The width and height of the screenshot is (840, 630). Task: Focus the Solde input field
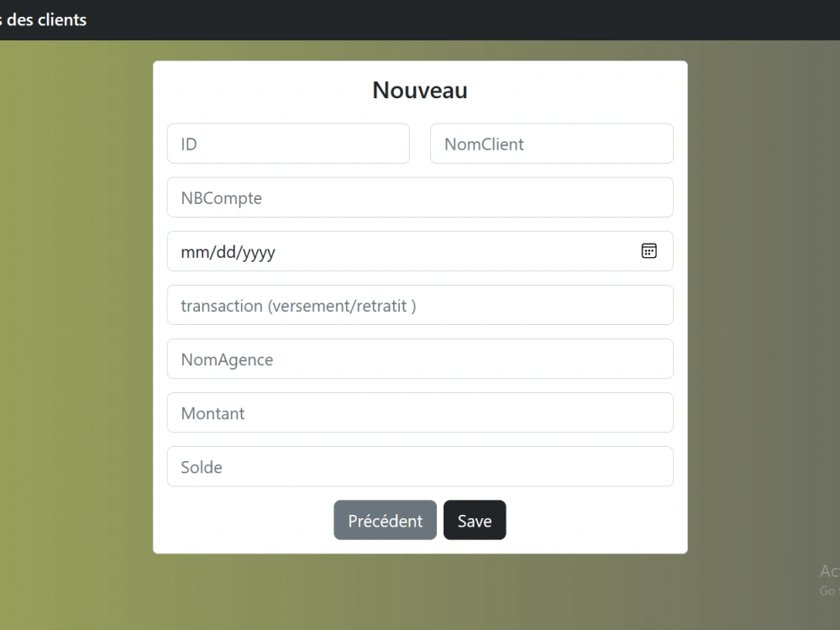[420, 466]
